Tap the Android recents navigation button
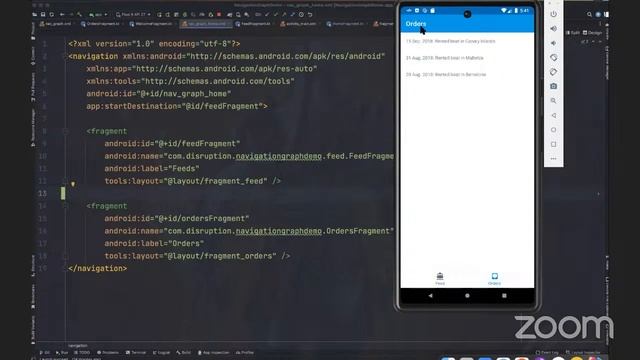This screenshot has width=640, height=360. pos(504,296)
